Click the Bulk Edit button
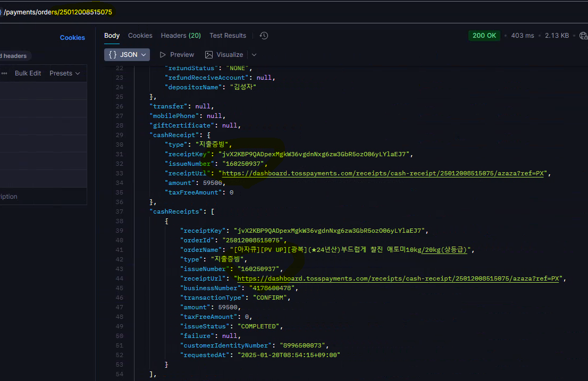 [28, 73]
